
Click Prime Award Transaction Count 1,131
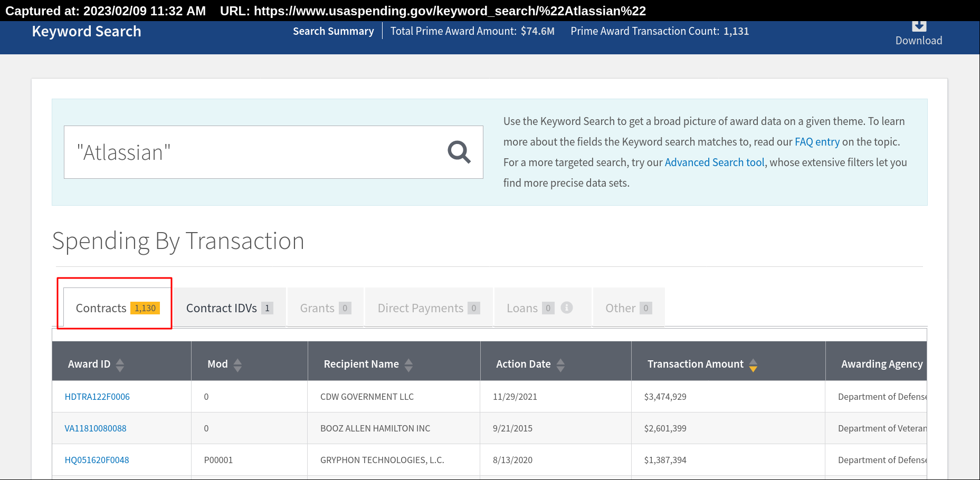coord(660,31)
